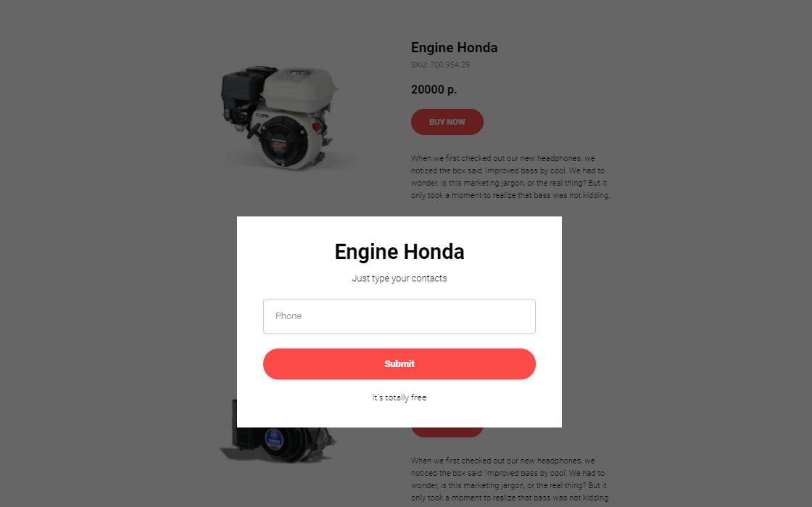Click the Phone placeholder text
Viewport: 812px width, 507px height.
(289, 316)
